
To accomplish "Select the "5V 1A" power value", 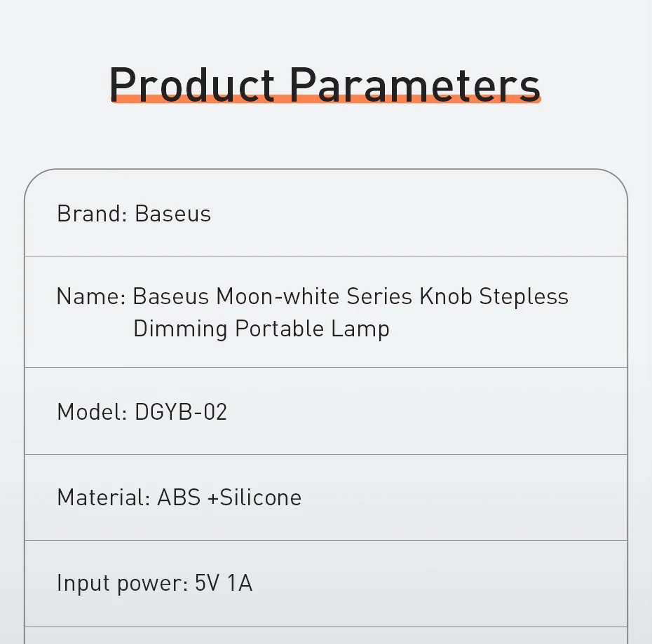I will 223,583.
